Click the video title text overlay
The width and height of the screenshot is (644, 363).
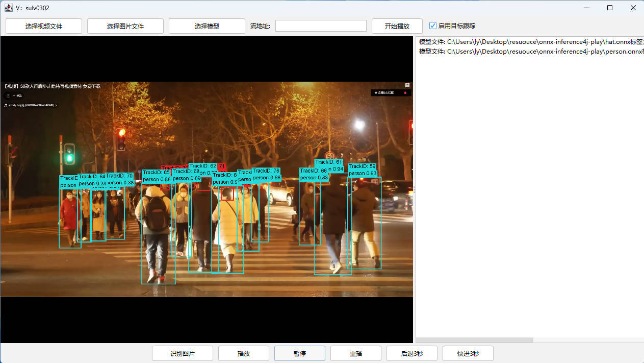(53, 86)
